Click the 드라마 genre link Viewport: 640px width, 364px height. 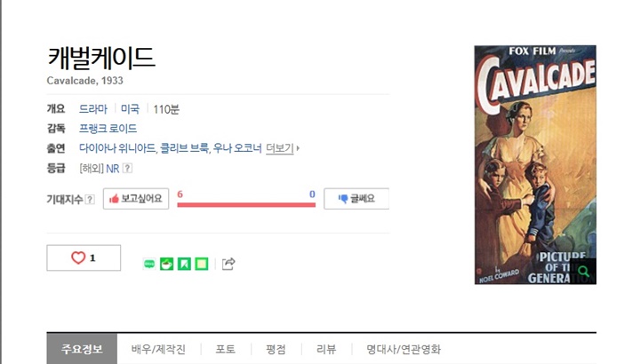(93, 109)
